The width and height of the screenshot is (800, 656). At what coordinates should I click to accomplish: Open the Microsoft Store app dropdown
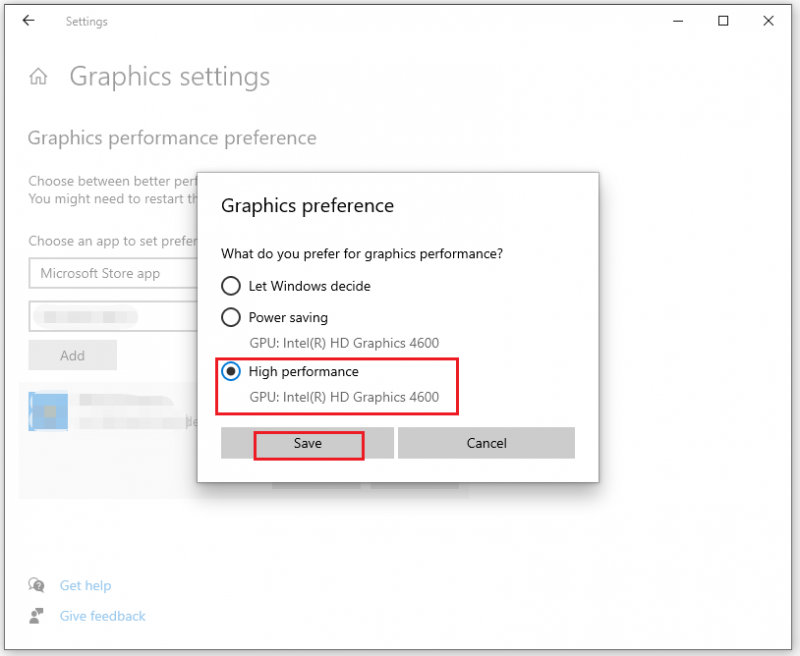click(x=113, y=273)
